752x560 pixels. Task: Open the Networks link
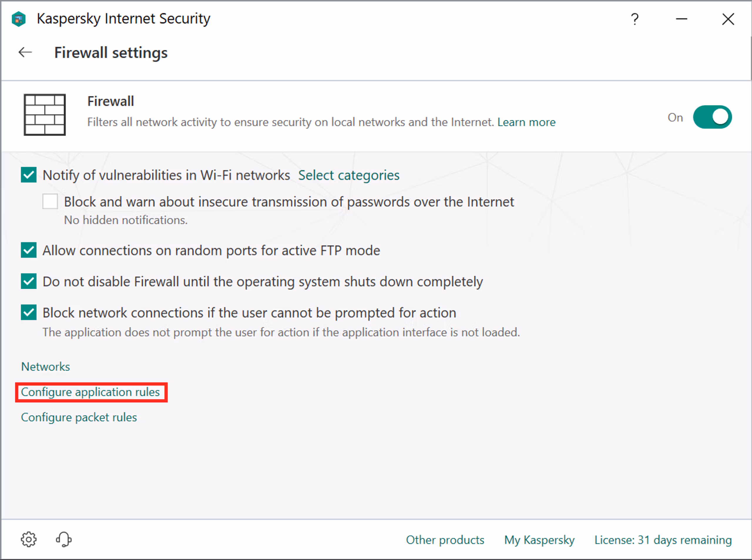pos(46,367)
